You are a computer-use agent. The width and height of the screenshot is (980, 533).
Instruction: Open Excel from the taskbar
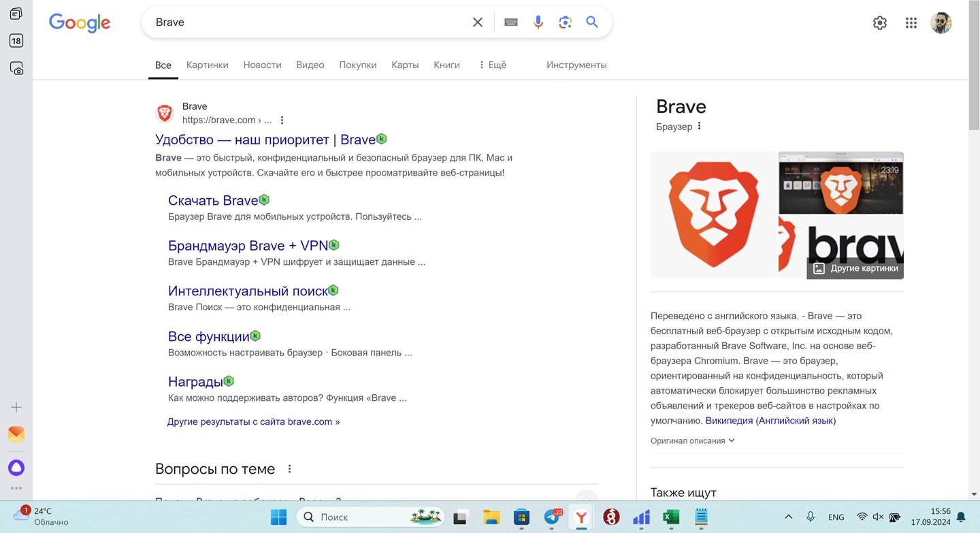click(x=671, y=517)
